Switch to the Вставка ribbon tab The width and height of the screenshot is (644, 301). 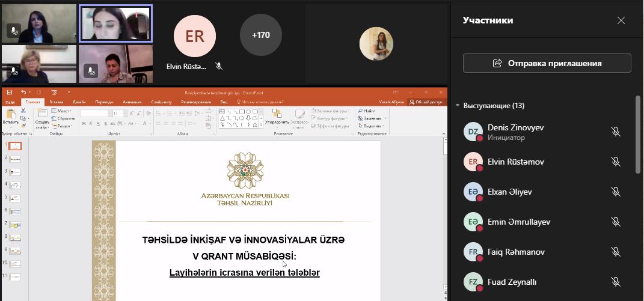(x=56, y=102)
